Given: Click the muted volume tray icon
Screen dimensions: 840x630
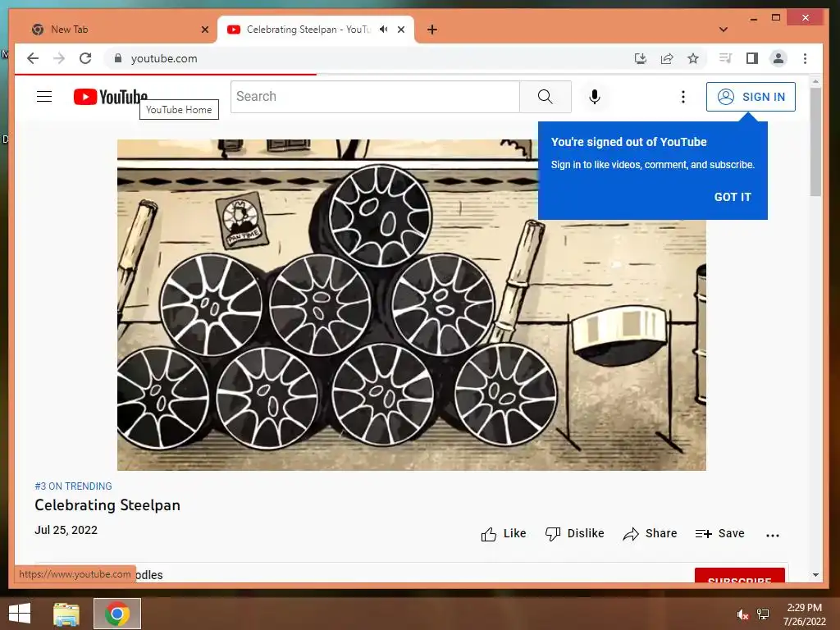Looking at the screenshot, I should coord(742,614).
